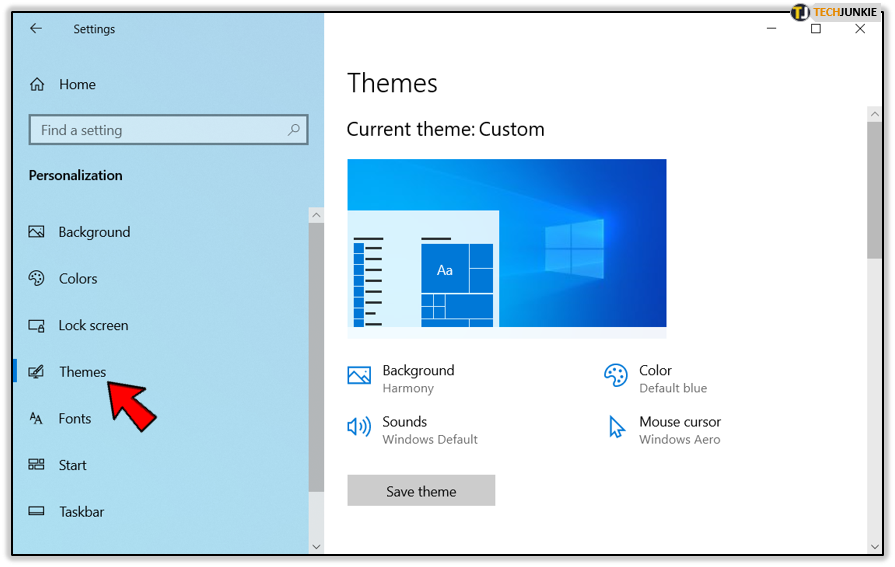Click the Sounds speaker icon
895x567 pixels.
(359, 427)
